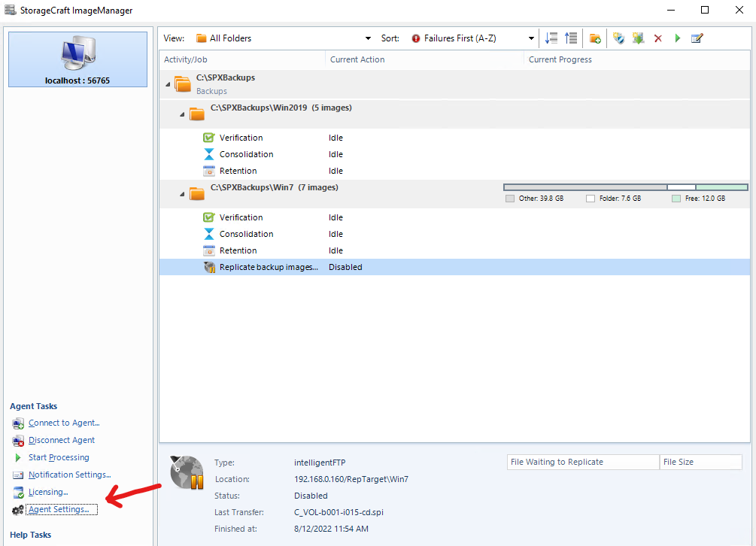This screenshot has width=756, height=546.
Task: Click the green download arrow job icon
Action: point(638,38)
